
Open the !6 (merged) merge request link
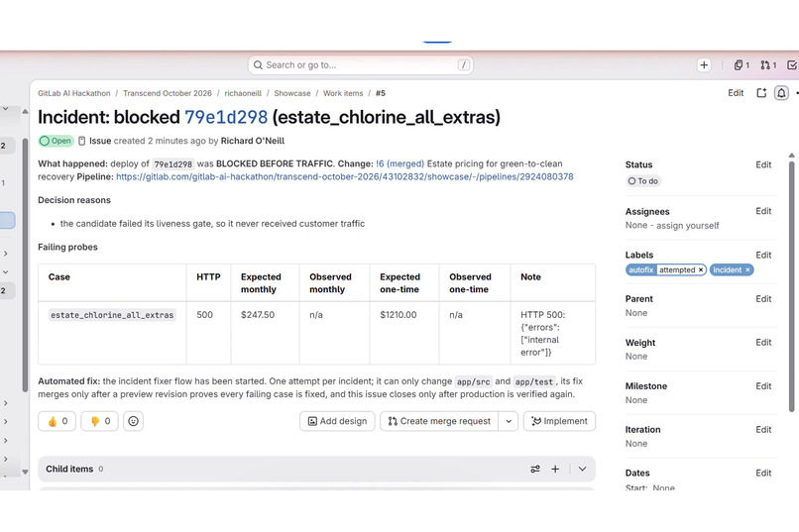[400, 163]
